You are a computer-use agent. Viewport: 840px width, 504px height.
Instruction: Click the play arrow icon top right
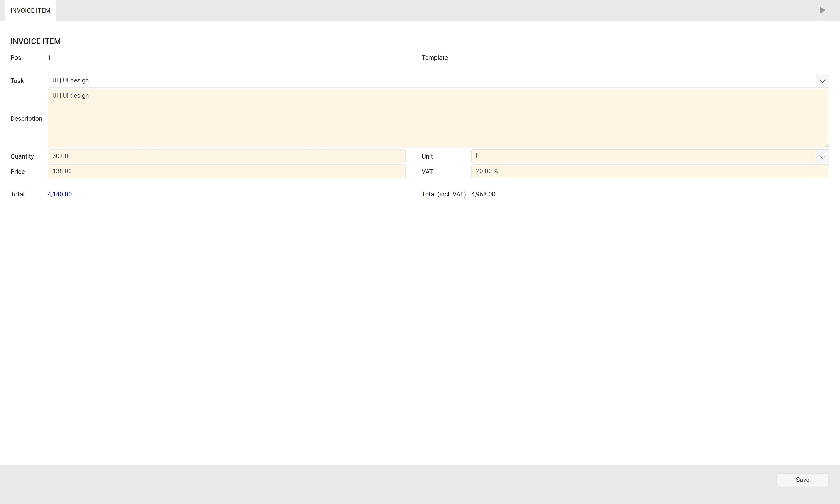[822, 10]
